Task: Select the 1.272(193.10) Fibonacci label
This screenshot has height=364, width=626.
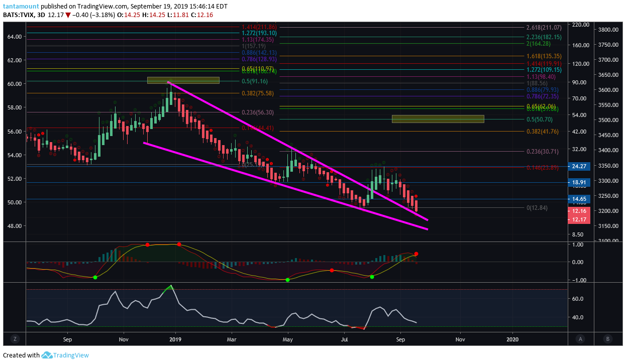Action: [260, 33]
